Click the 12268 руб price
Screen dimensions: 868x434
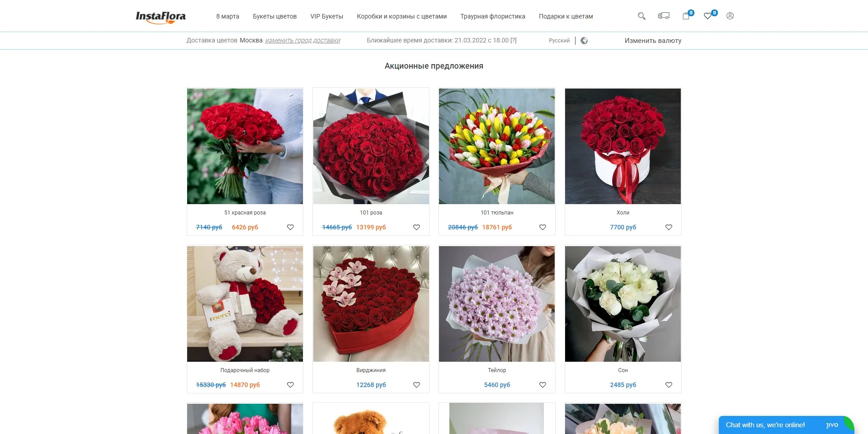click(x=371, y=385)
